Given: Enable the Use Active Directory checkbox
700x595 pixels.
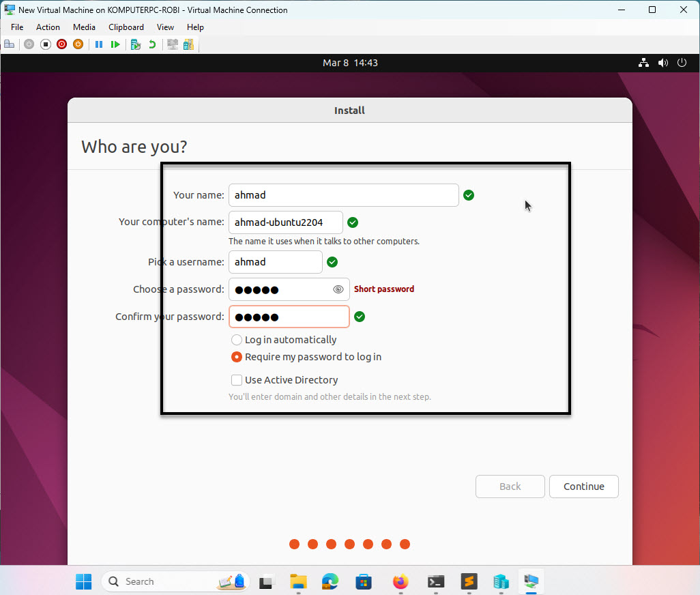Looking at the screenshot, I should pos(236,380).
